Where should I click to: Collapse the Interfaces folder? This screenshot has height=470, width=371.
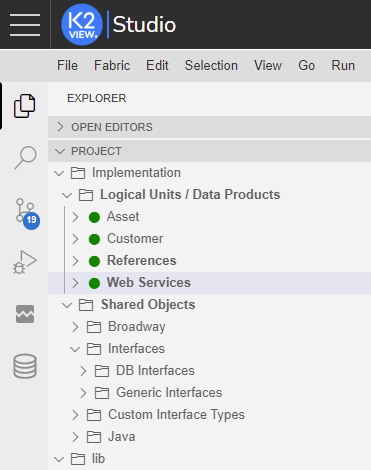tap(75, 349)
